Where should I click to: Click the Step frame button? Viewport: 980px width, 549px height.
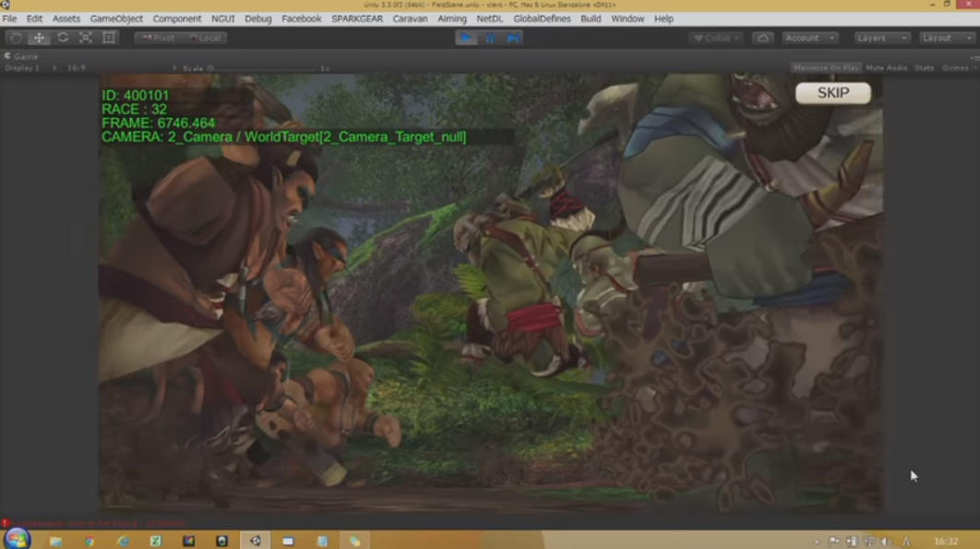point(513,38)
